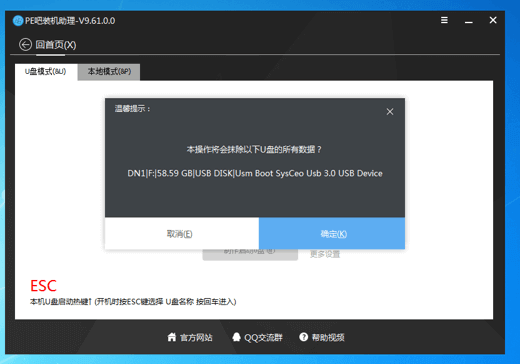Open the 官方网站 link
The image size is (520, 364).
click(x=196, y=337)
